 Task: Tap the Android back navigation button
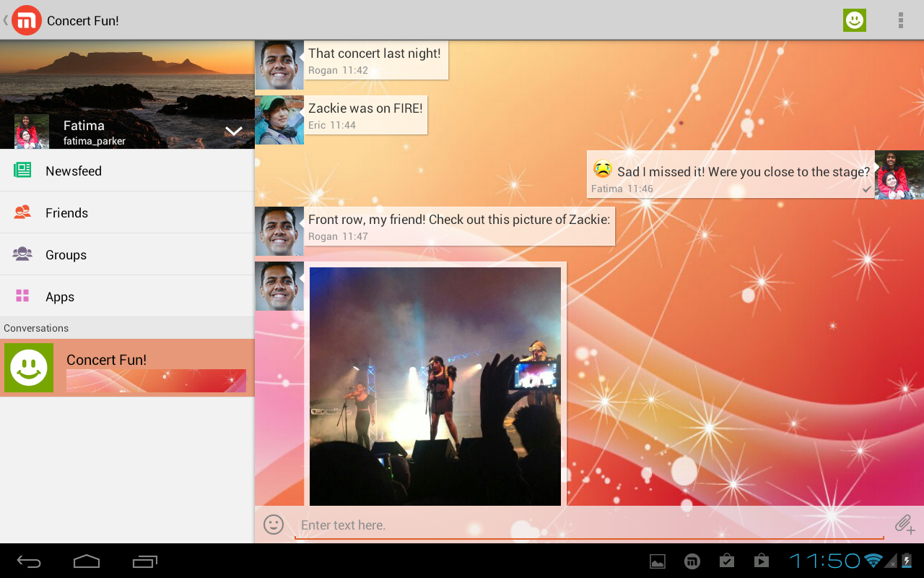(29, 561)
